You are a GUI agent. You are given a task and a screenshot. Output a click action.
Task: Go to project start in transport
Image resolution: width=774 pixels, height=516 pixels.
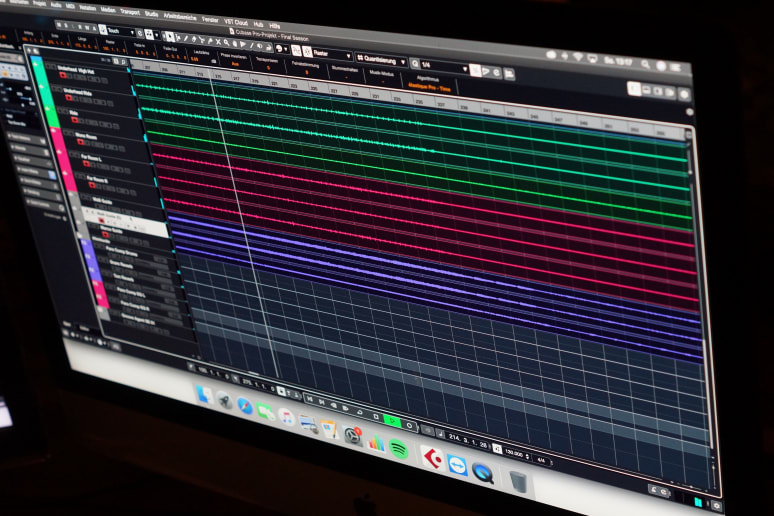(x=310, y=399)
